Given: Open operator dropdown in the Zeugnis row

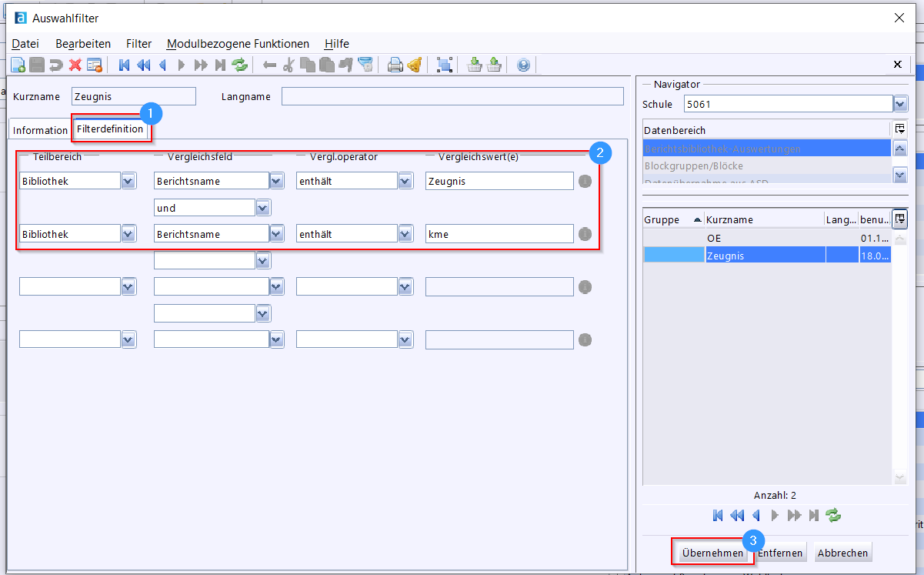Looking at the screenshot, I should tap(405, 181).
